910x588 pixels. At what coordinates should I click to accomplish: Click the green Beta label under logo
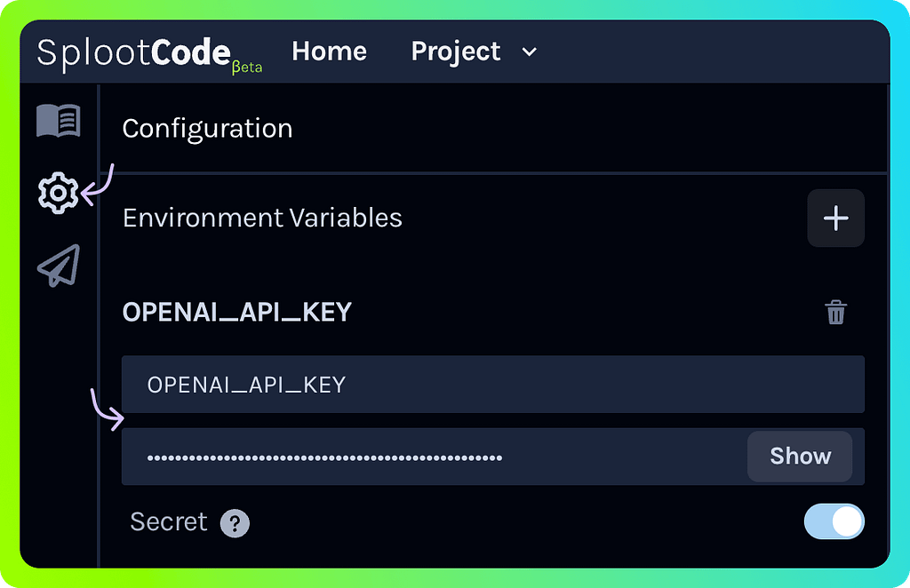(247, 68)
